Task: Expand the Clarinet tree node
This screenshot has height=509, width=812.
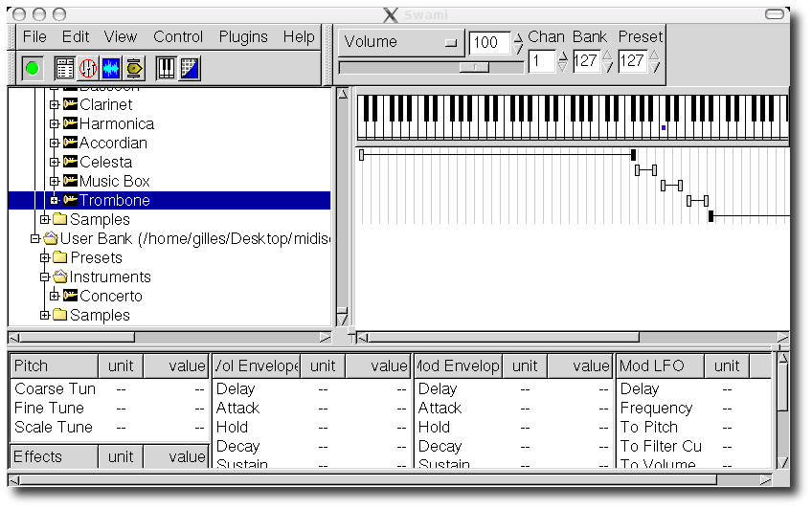Action: coord(54,104)
